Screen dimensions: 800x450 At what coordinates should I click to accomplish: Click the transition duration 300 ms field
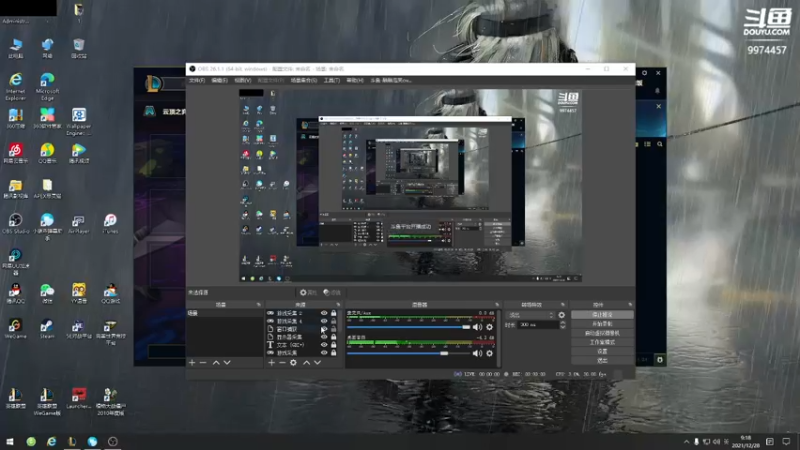tap(538, 325)
